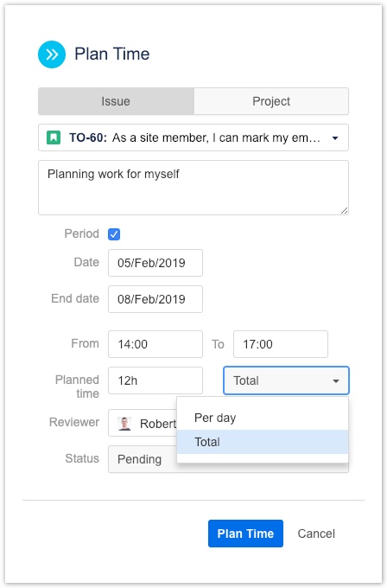
Task: Click Robert's avatar in Reviewer field
Action: [124, 424]
